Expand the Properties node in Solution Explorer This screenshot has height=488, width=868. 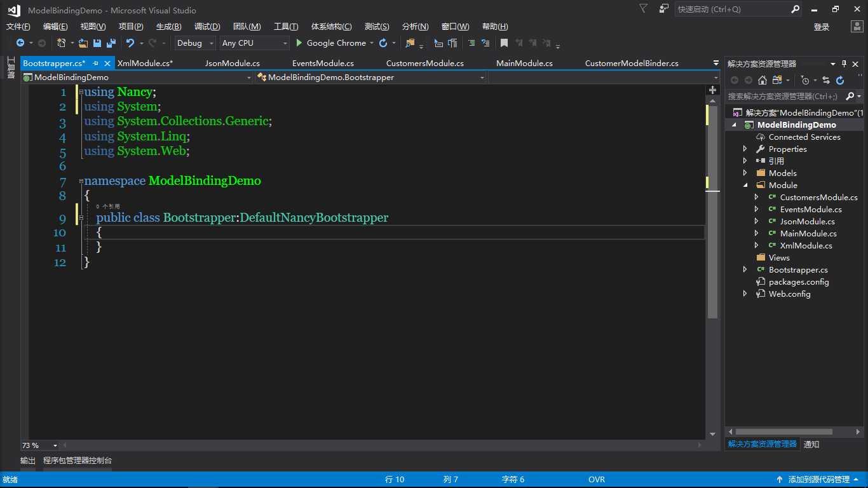745,149
